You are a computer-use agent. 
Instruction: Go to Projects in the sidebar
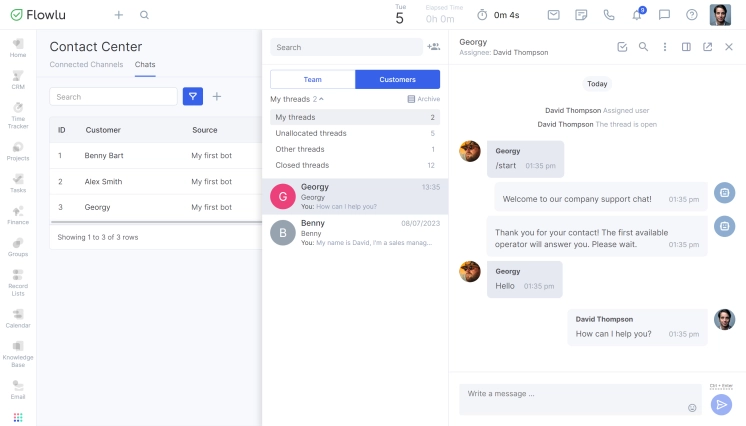click(x=18, y=151)
